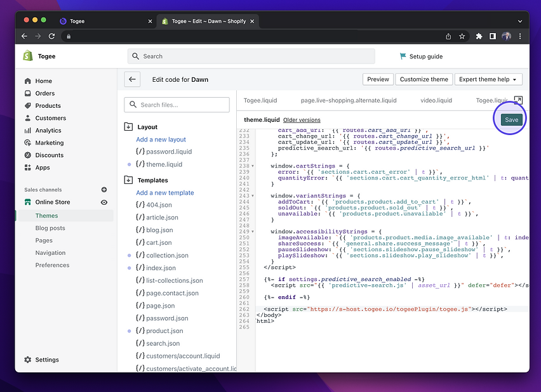
Task: Open Chrome three-dot menu
Action: (520, 36)
